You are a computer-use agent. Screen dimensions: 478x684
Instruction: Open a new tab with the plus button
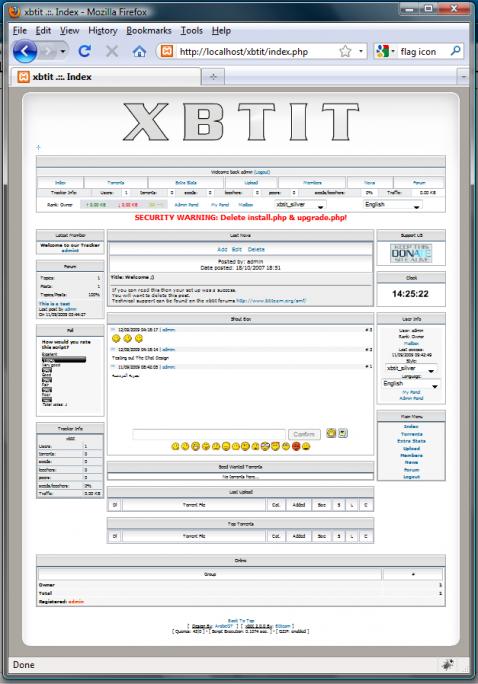point(213,77)
